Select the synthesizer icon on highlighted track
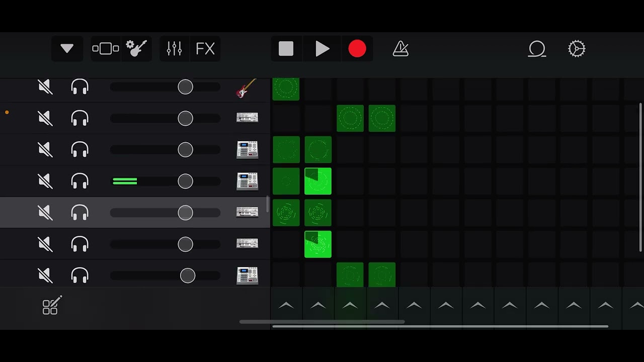644x362 pixels. (x=247, y=212)
